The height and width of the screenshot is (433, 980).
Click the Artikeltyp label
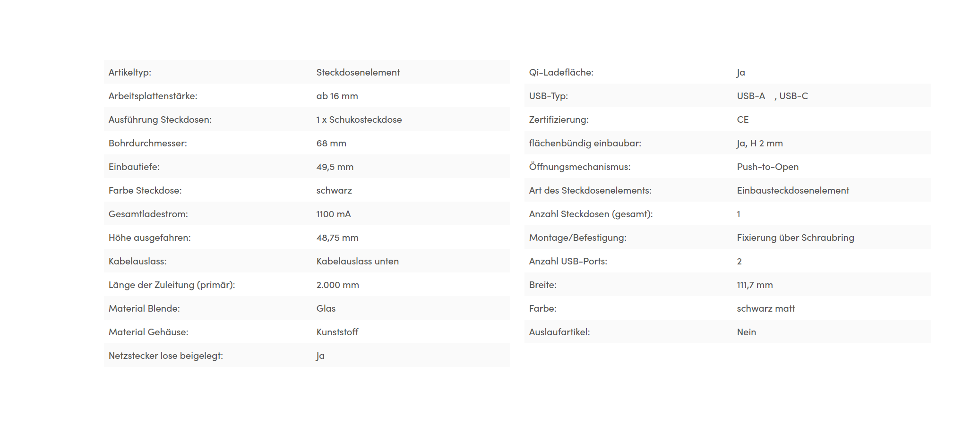coord(129,72)
